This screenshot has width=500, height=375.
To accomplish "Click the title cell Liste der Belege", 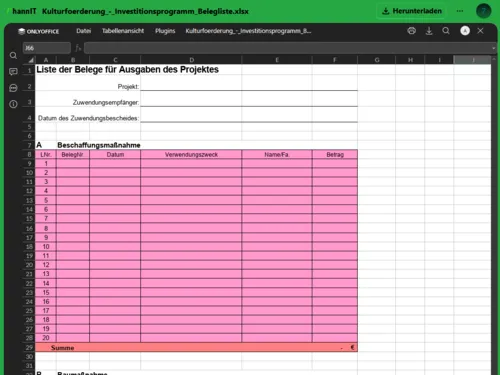I will tap(127, 70).
